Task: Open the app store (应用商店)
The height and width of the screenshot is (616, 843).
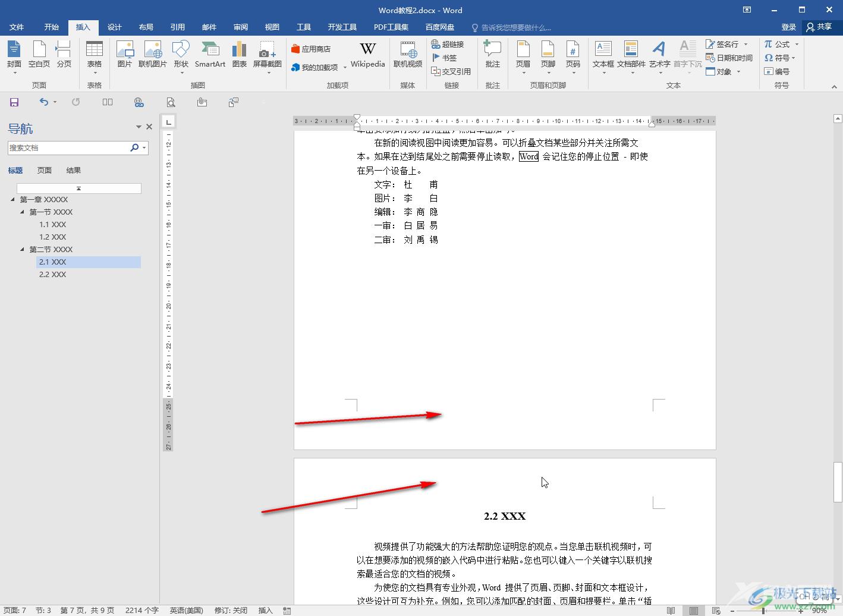Action: pyautogui.click(x=311, y=49)
